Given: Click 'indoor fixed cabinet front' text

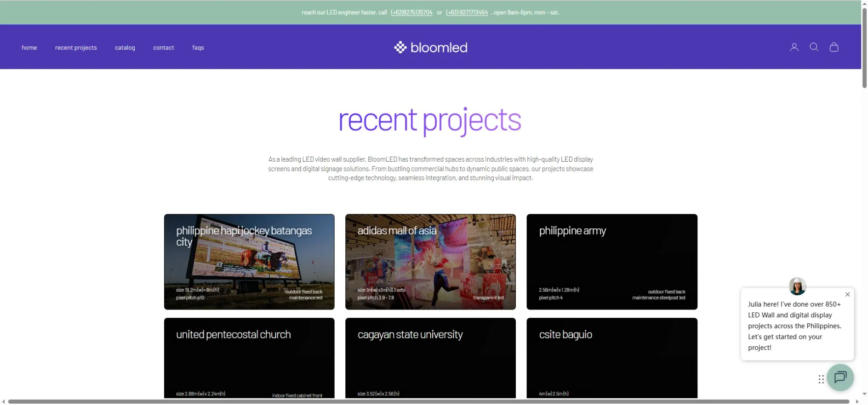Looking at the screenshot, I should tap(297, 395).
